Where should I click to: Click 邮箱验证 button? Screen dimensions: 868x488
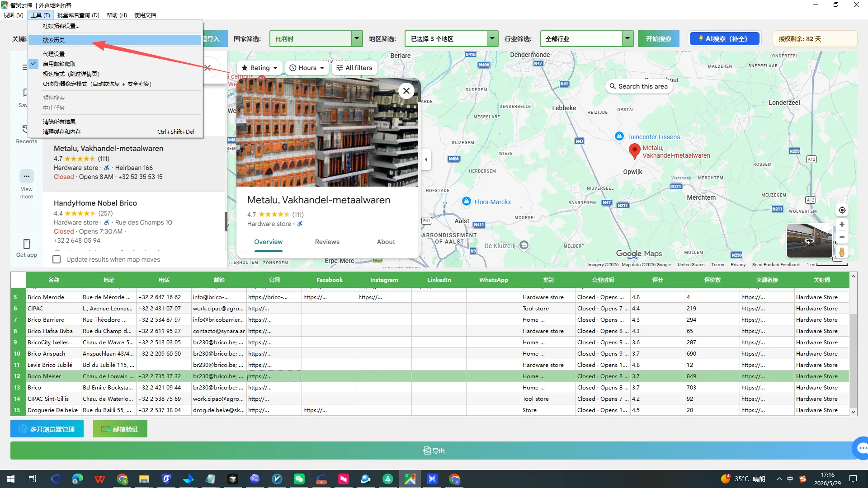(120, 429)
